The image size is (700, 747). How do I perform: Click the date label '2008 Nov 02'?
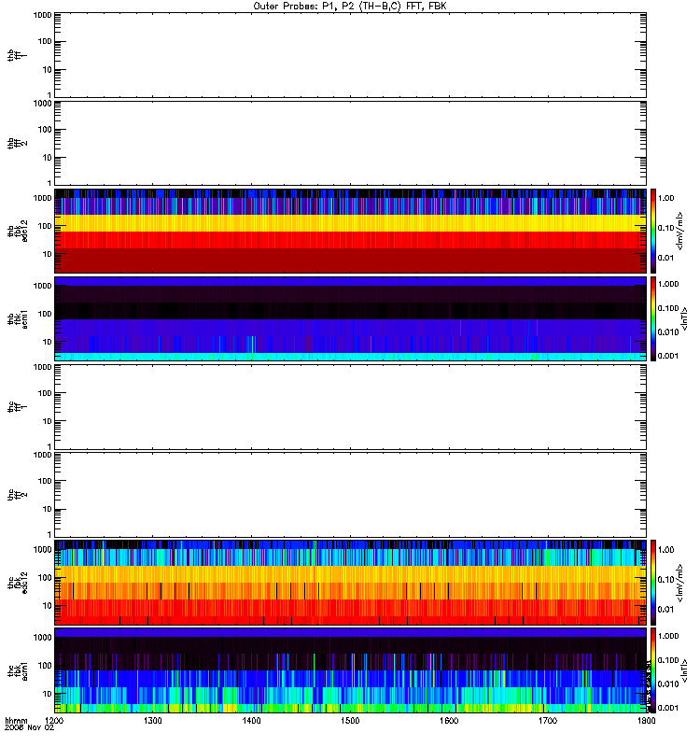[29, 727]
